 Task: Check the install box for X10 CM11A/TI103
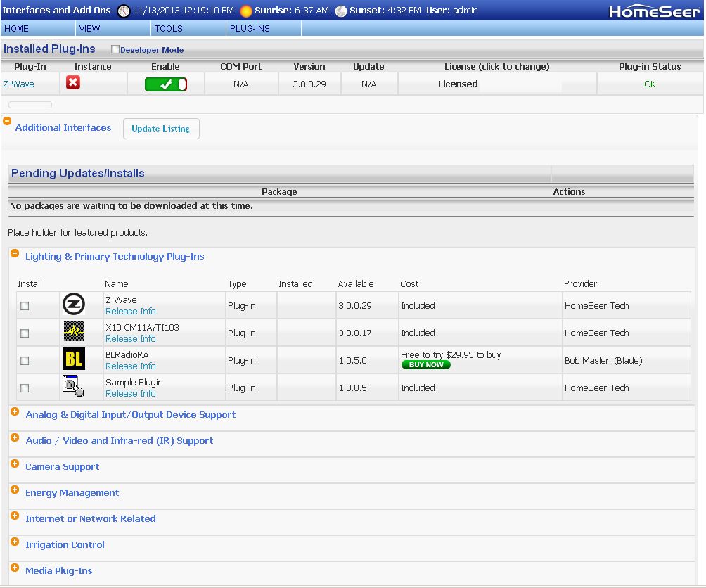coord(25,333)
